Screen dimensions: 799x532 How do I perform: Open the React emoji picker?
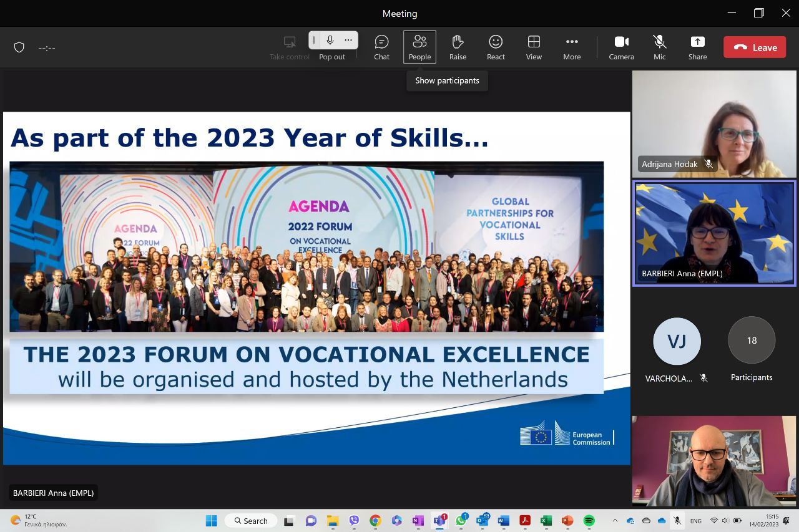click(496, 47)
